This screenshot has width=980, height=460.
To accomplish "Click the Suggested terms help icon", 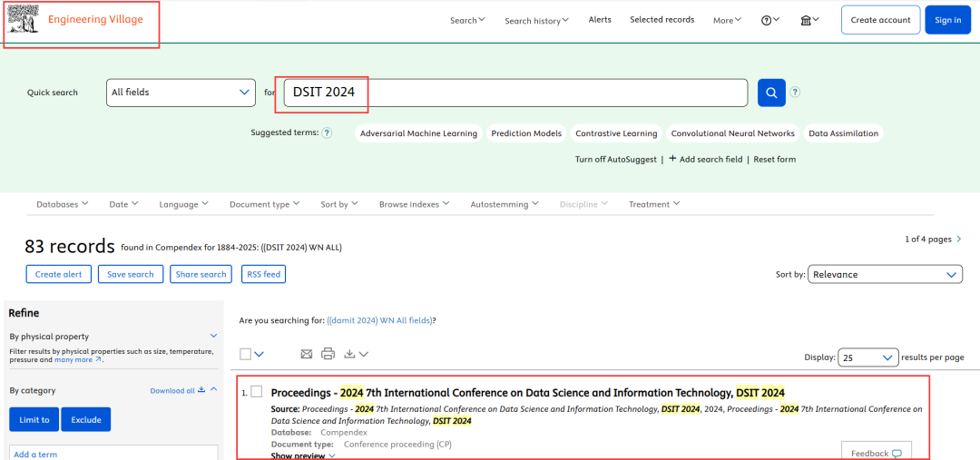I will [327, 133].
